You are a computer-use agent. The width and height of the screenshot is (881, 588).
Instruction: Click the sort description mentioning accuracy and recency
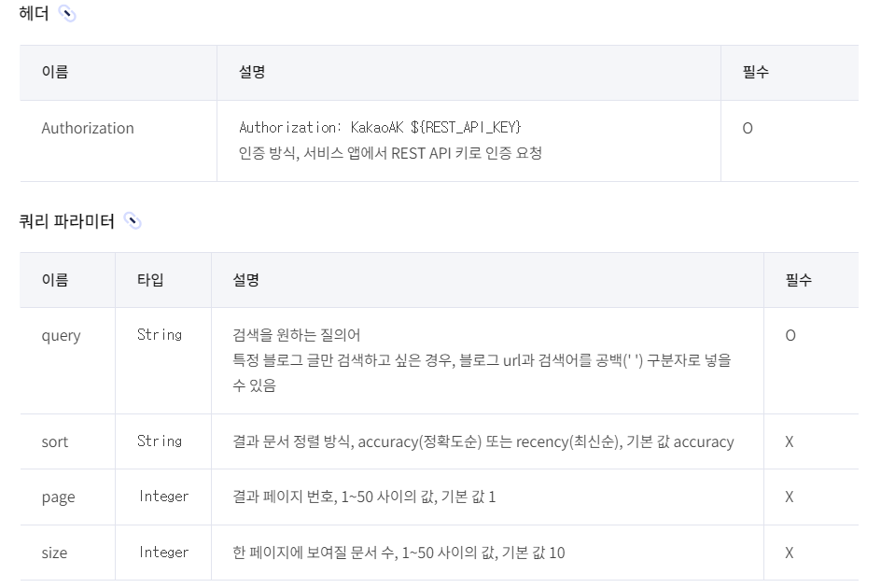(483, 441)
